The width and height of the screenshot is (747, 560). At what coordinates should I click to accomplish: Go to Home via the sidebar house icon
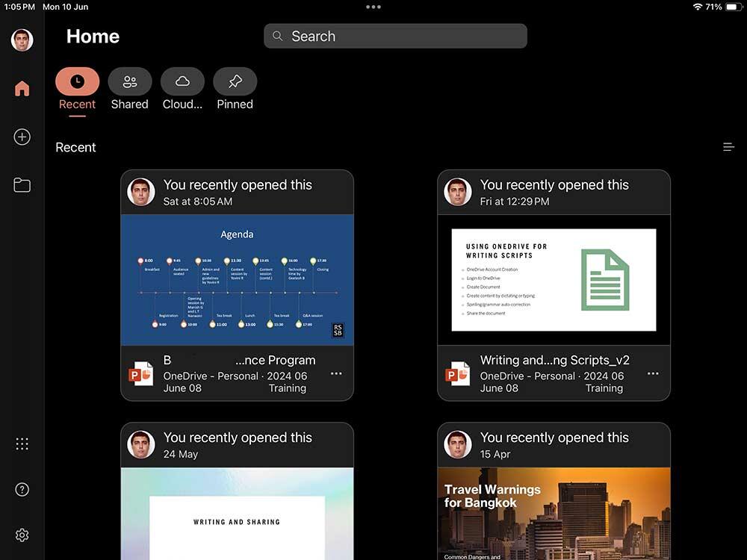(x=22, y=89)
